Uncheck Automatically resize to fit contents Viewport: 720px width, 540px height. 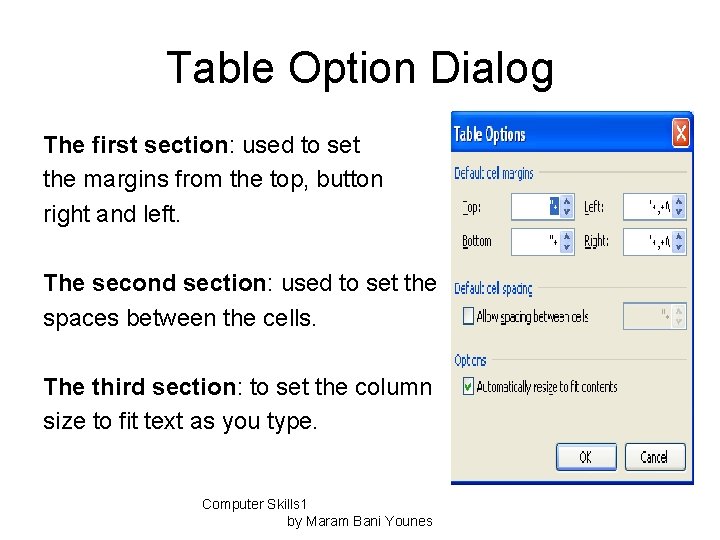468,386
